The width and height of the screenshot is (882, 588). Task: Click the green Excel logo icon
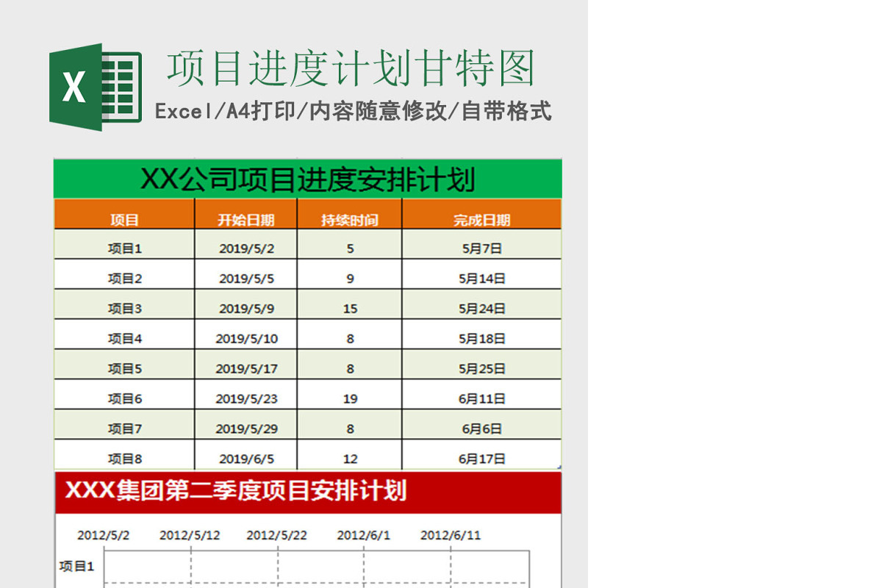click(96, 87)
